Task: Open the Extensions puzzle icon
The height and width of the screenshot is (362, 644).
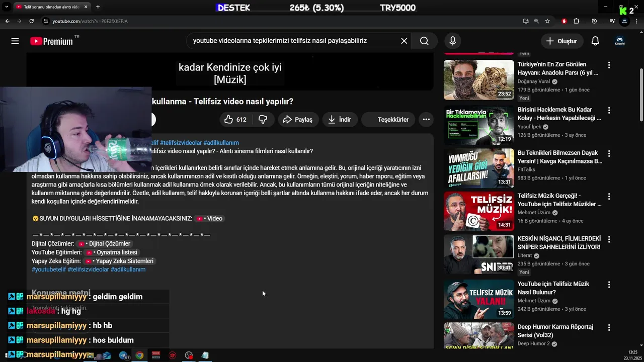Action: tap(577, 21)
